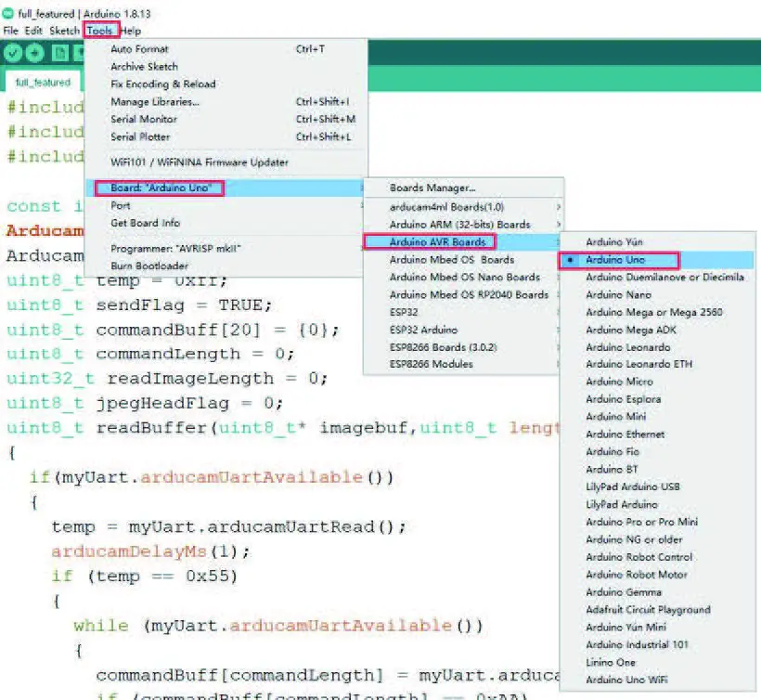Select the Arduino Fio board
761x700 pixels.
click(x=657, y=451)
